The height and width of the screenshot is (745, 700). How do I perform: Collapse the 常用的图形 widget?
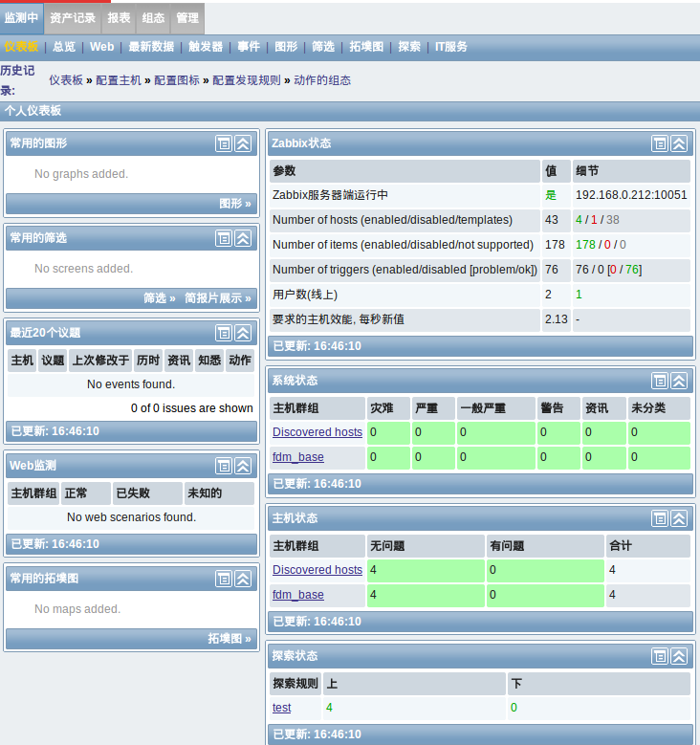click(x=243, y=143)
